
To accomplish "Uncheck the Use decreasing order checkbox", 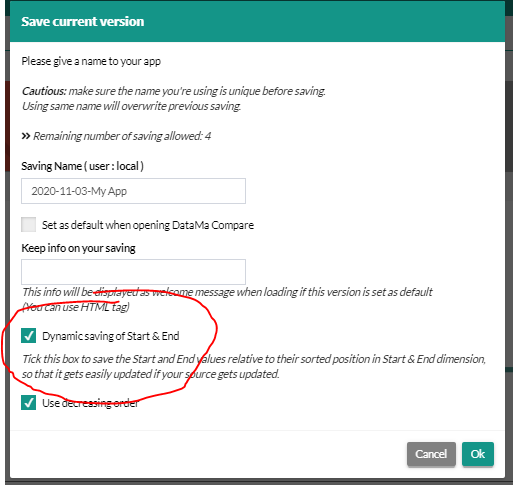I will [29, 403].
